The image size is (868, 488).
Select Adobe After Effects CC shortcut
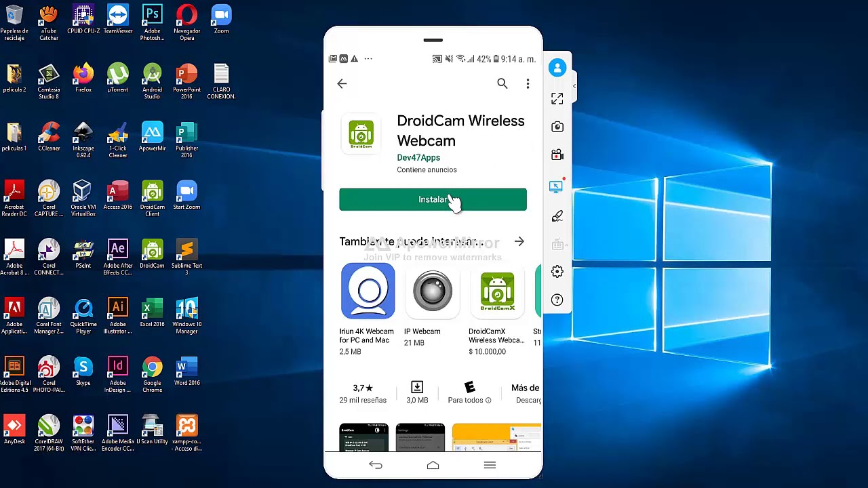[118, 258]
